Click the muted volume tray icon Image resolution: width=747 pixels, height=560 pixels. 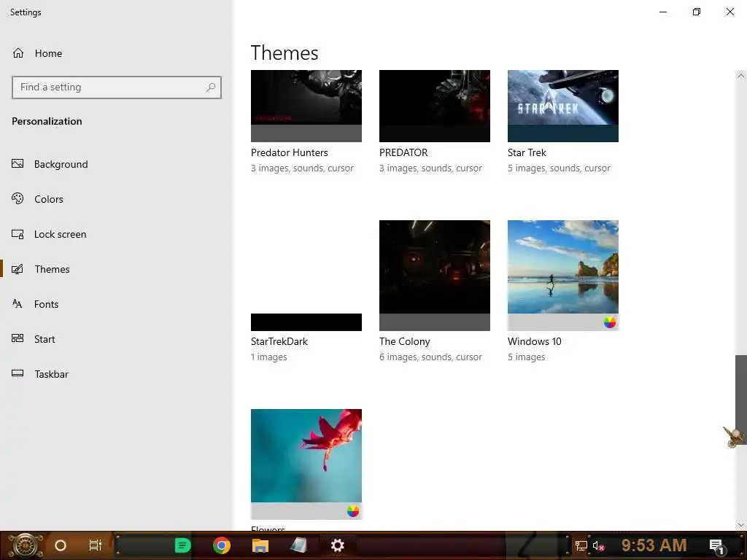(x=598, y=545)
